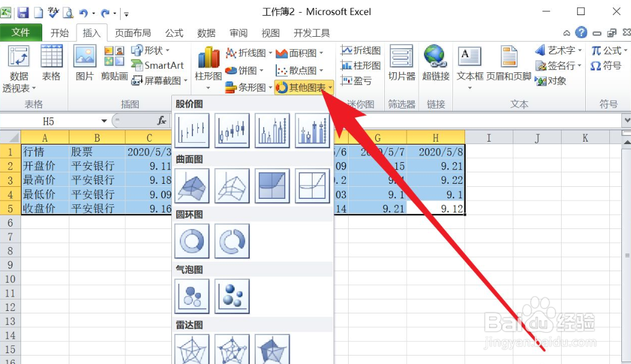Switch to the 视图 ribbon tab
This screenshot has width=631, height=364.
pyautogui.click(x=270, y=33)
